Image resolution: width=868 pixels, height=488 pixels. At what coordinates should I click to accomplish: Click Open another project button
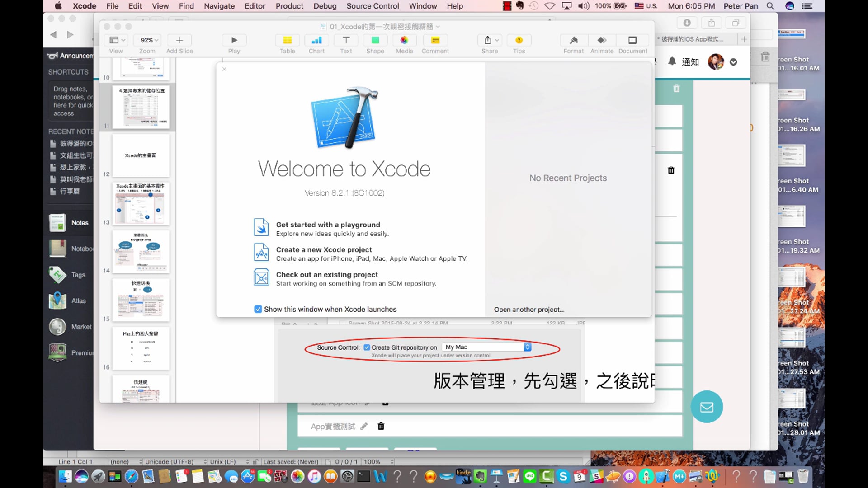point(529,310)
